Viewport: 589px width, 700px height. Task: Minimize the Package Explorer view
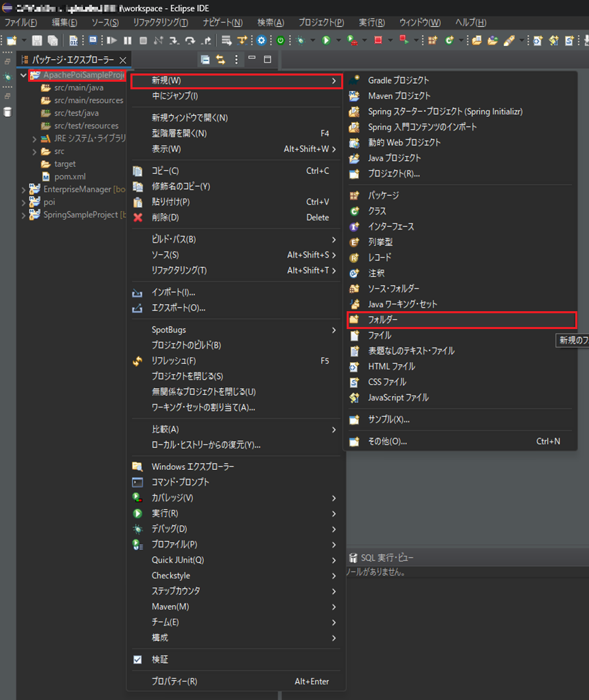coord(252,58)
